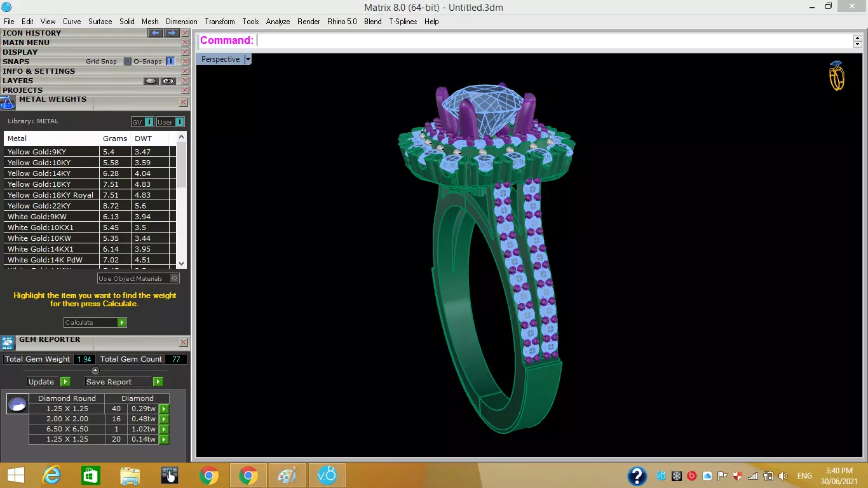868x488 pixels.
Task: Toggle Grid Snap off or on
Action: 128,62
